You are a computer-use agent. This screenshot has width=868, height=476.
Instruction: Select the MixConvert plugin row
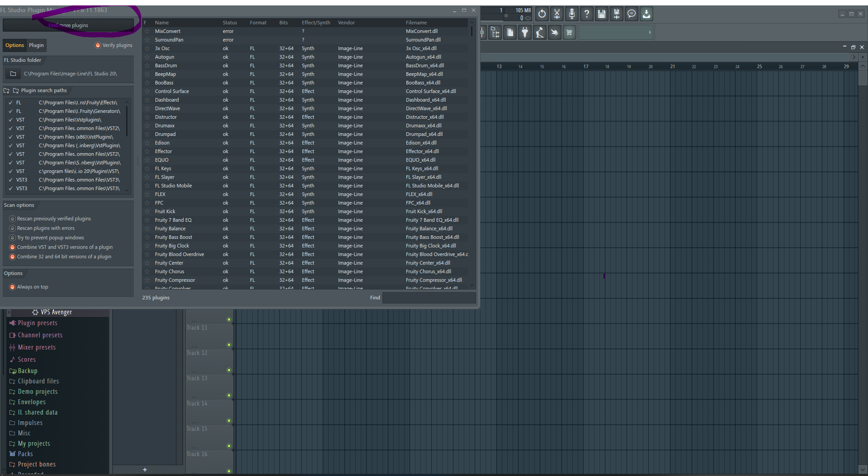click(305, 31)
